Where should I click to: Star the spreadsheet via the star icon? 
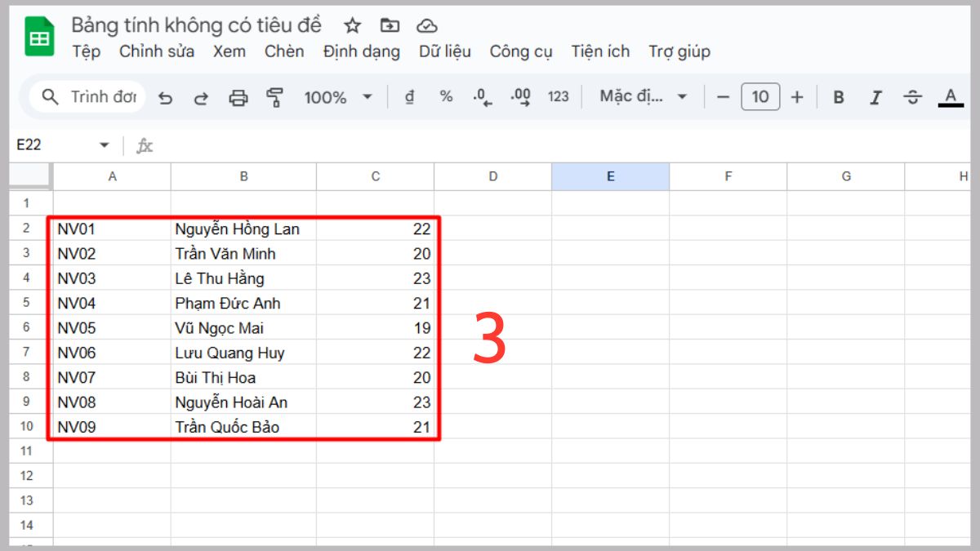tap(351, 25)
